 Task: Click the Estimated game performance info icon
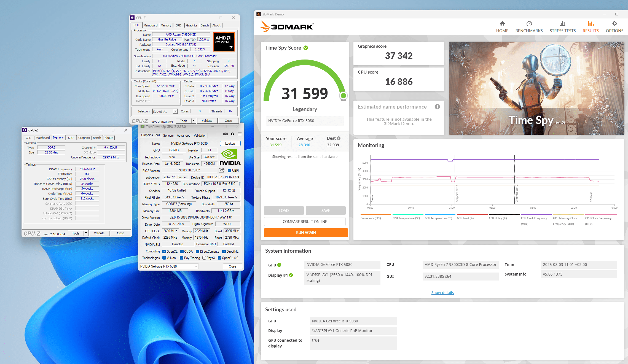pyautogui.click(x=437, y=107)
